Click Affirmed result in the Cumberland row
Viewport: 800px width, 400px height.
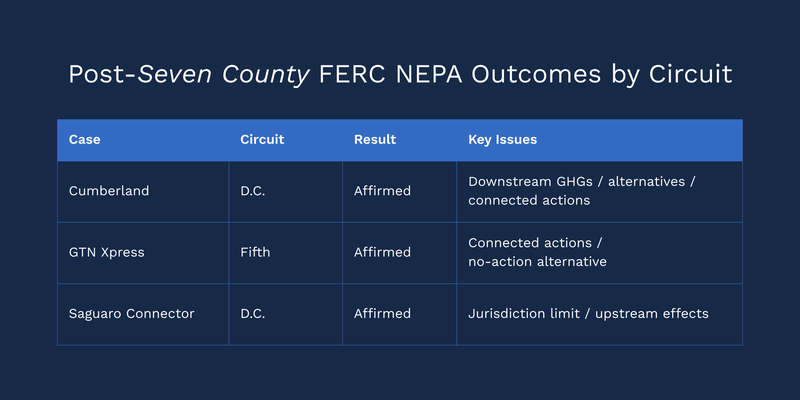point(382,191)
